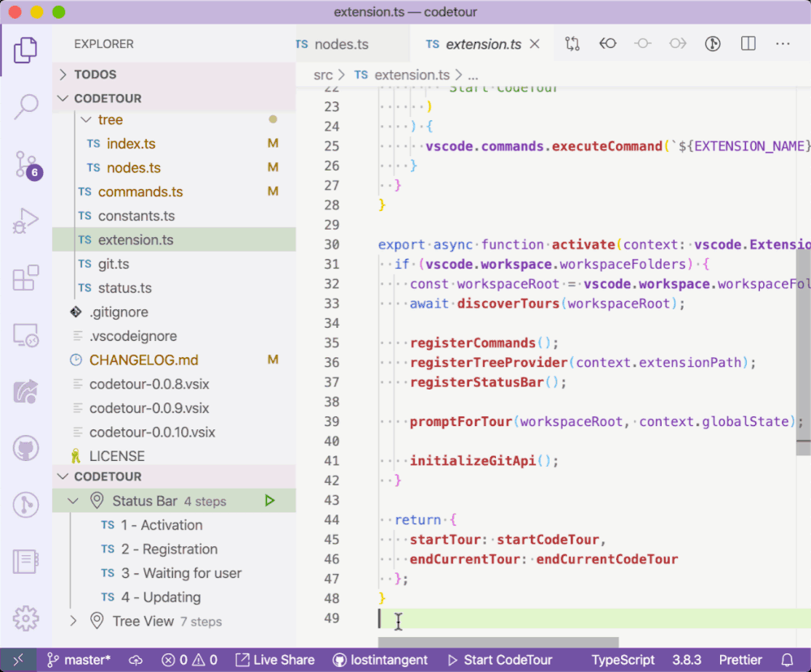Image resolution: width=811 pixels, height=672 pixels.
Task: Open nodes.ts in the explorer tree
Action: [174, 167]
